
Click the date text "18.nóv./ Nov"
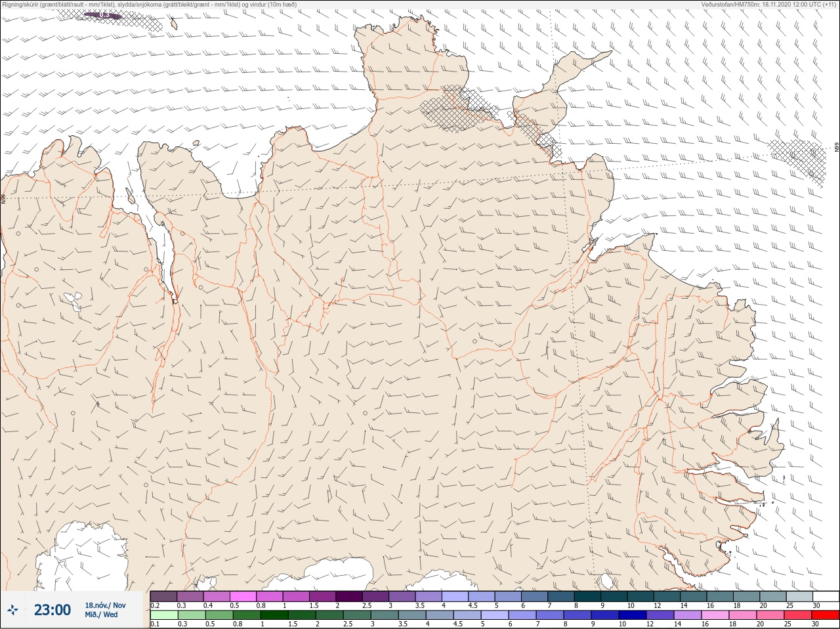tap(105, 605)
